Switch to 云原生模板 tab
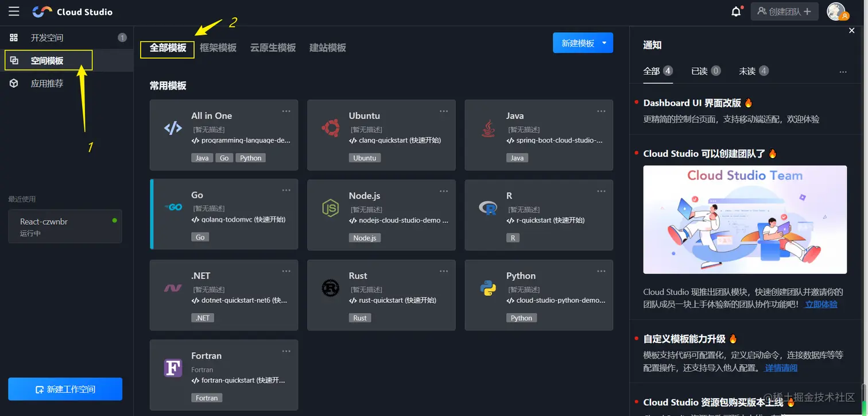 [273, 48]
